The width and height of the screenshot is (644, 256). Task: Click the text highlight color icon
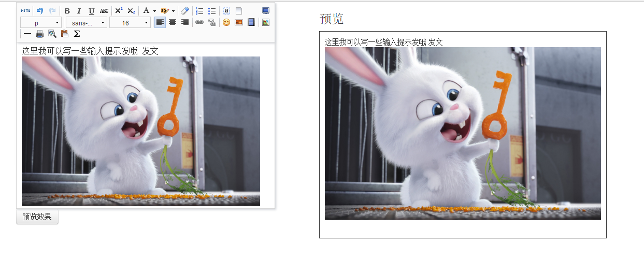point(165,11)
